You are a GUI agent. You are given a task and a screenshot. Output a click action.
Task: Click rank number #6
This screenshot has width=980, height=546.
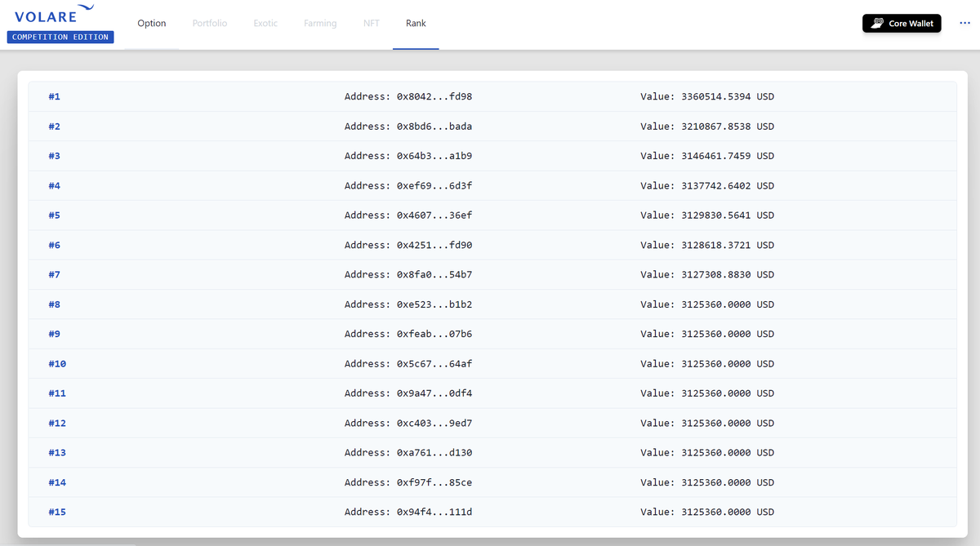(55, 245)
